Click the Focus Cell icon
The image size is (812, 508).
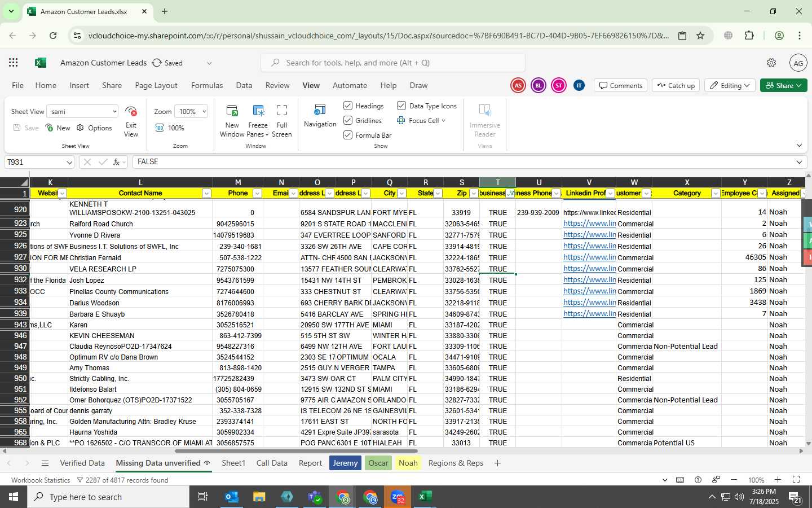[x=401, y=120]
